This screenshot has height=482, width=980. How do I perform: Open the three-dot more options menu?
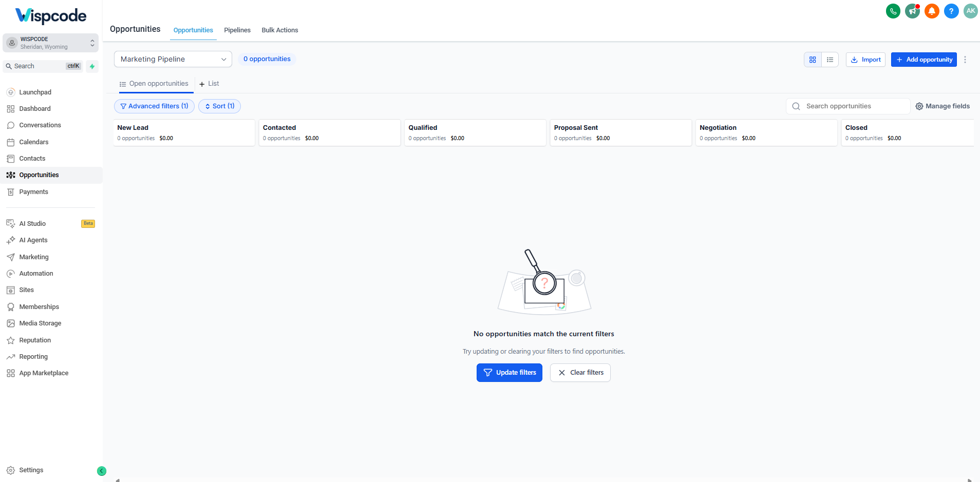click(965, 60)
